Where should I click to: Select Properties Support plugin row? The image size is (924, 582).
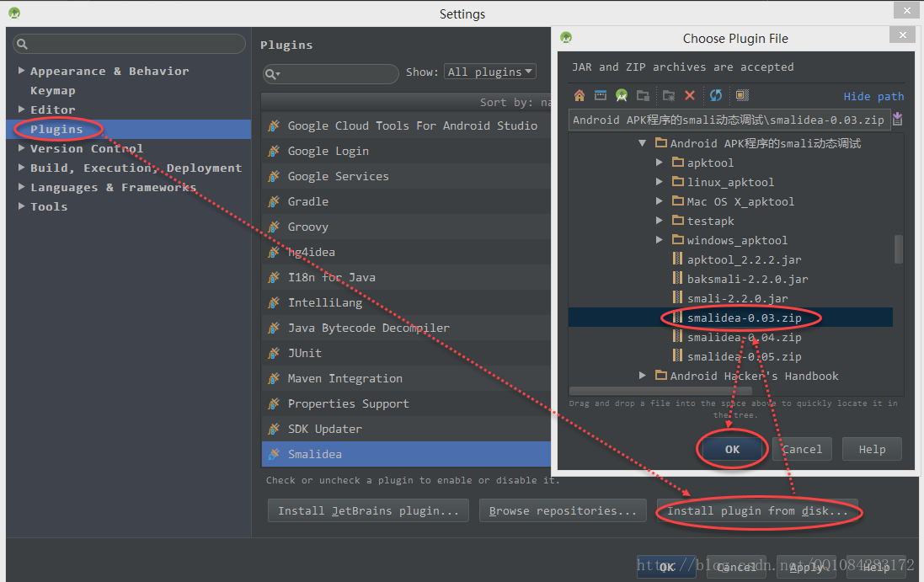tap(406, 404)
